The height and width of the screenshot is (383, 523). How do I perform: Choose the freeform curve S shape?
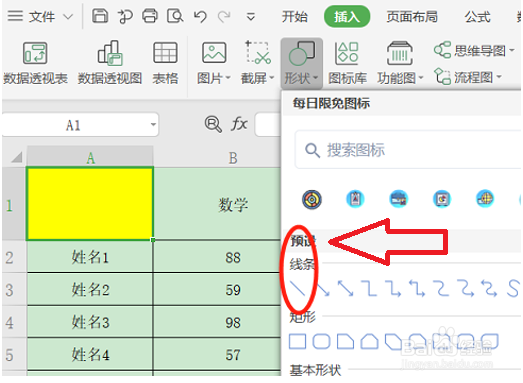click(513, 288)
